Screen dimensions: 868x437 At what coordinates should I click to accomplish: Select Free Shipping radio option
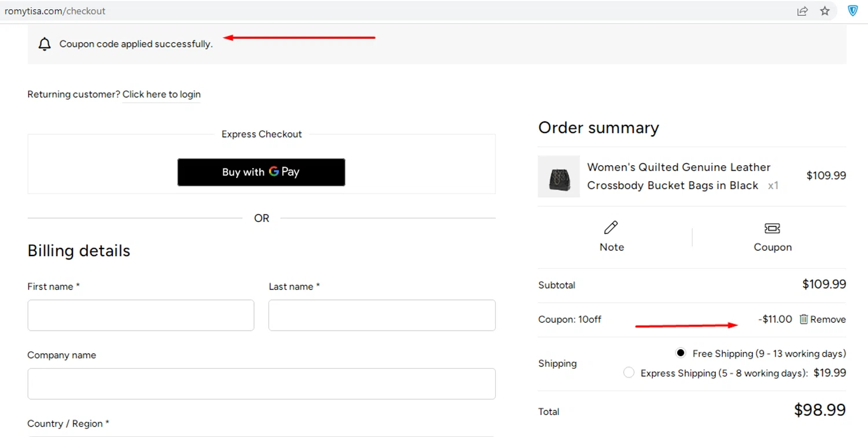click(x=681, y=353)
